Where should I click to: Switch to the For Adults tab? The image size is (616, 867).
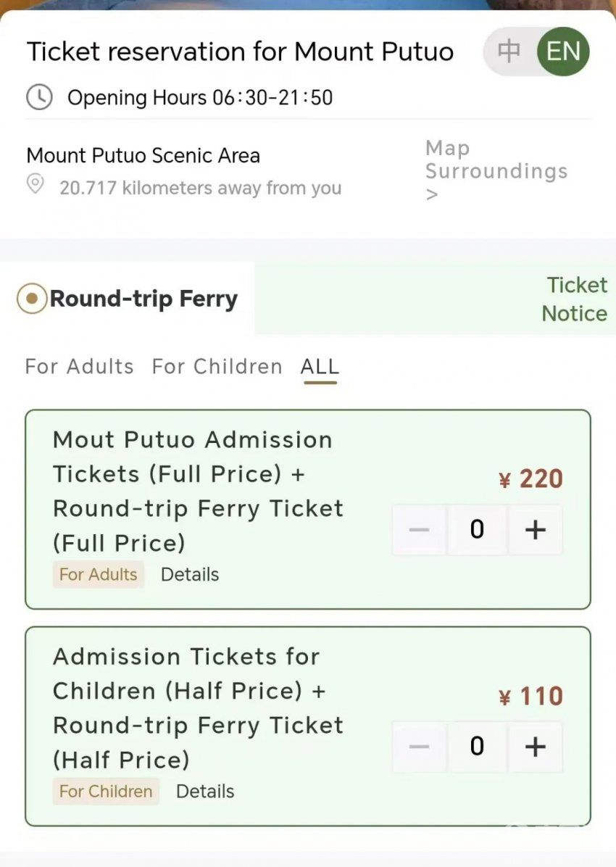tap(80, 367)
